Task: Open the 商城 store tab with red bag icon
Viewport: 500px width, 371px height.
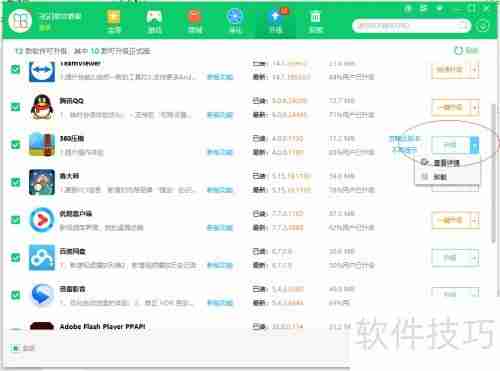Action: pyautogui.click(x=195, y=21)
